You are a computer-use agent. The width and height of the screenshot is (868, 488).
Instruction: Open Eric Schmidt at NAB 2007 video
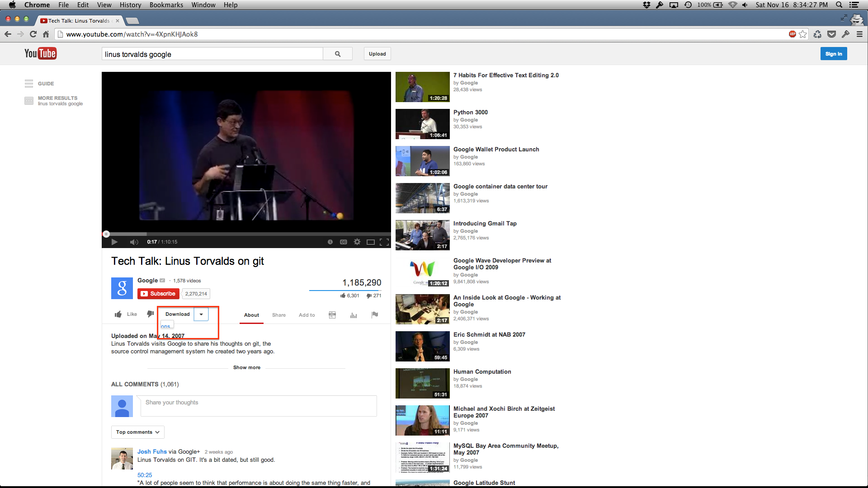pyautogui.click(x=489, y=334)
